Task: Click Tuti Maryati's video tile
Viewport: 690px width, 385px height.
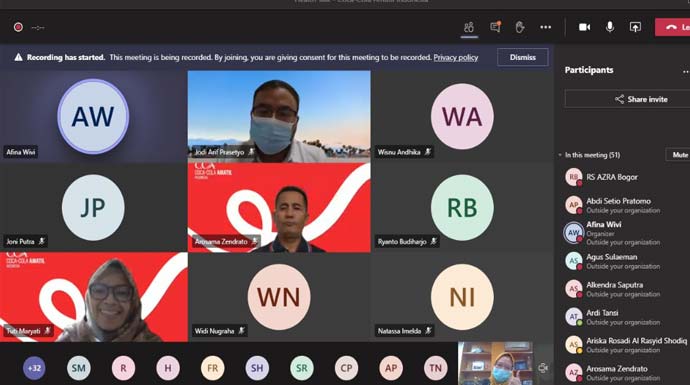Action: pyautogui.click(x=94, y=297)
